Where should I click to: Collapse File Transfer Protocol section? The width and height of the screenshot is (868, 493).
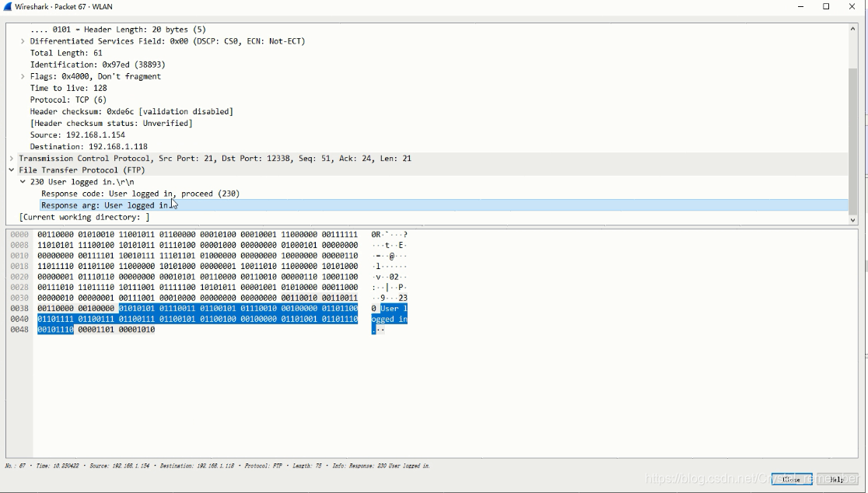tap(12, 170)
